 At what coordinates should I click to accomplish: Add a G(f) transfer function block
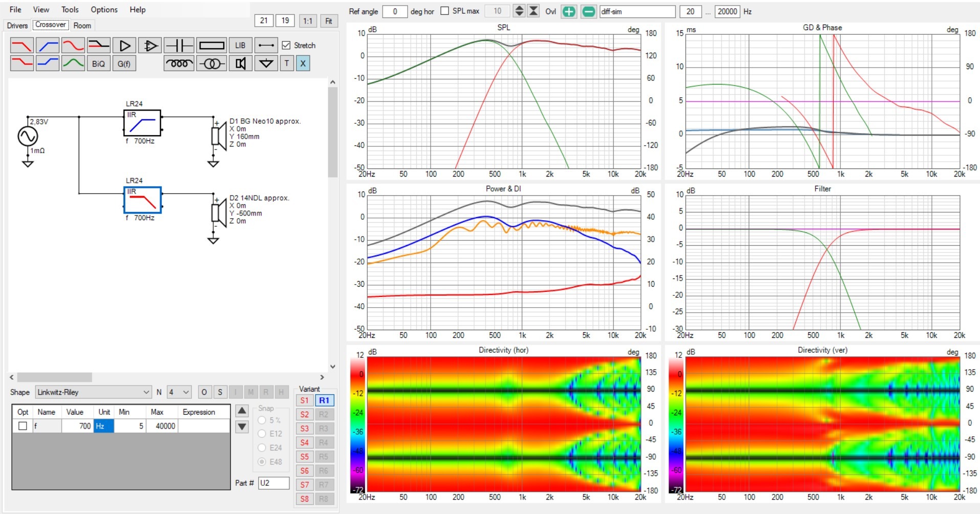pos(124,63)
